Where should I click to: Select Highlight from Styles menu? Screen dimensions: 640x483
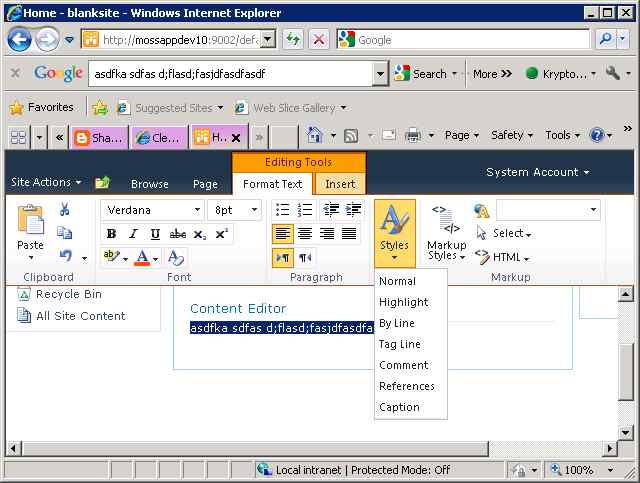(x=404, y=302)
